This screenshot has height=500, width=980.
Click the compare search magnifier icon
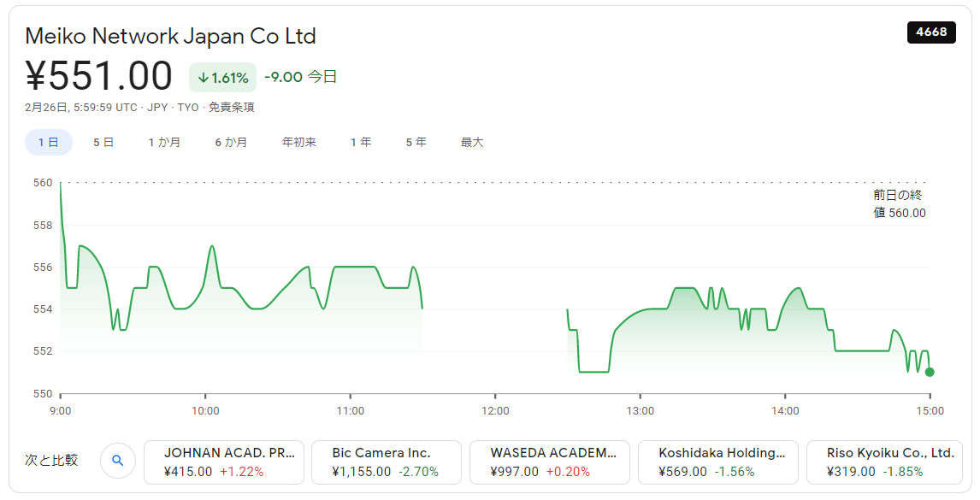(117, 462)
